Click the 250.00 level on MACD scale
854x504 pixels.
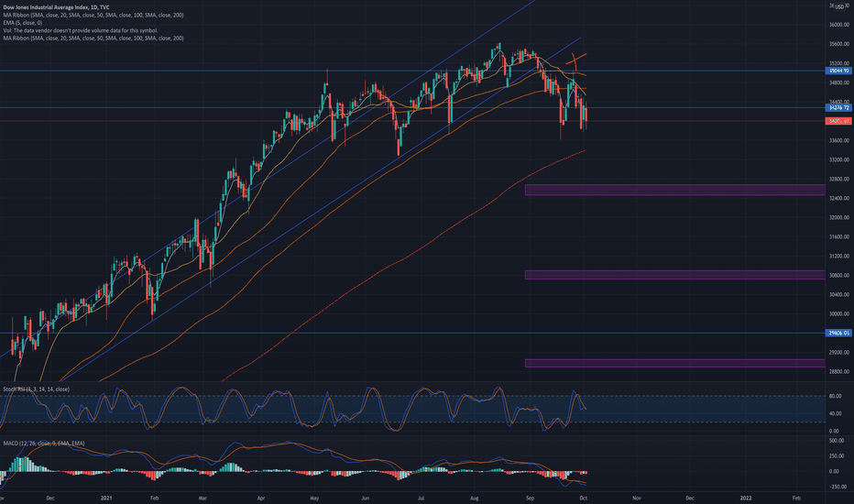[837, 456]
